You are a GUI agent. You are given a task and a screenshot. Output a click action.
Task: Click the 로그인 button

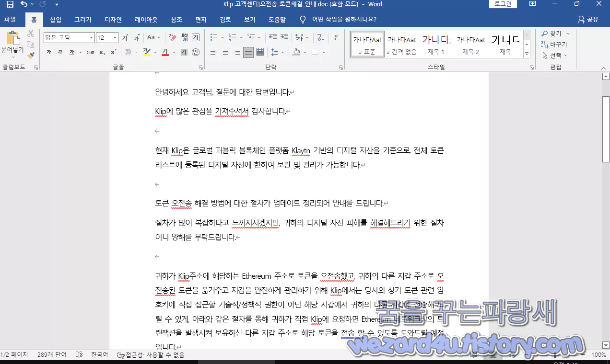[x=503, y=4]
